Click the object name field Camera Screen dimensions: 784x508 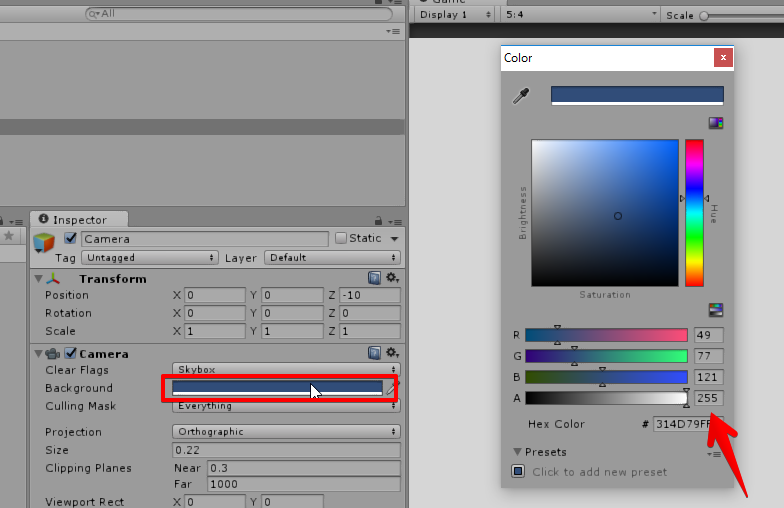click(x=204, y=239)
